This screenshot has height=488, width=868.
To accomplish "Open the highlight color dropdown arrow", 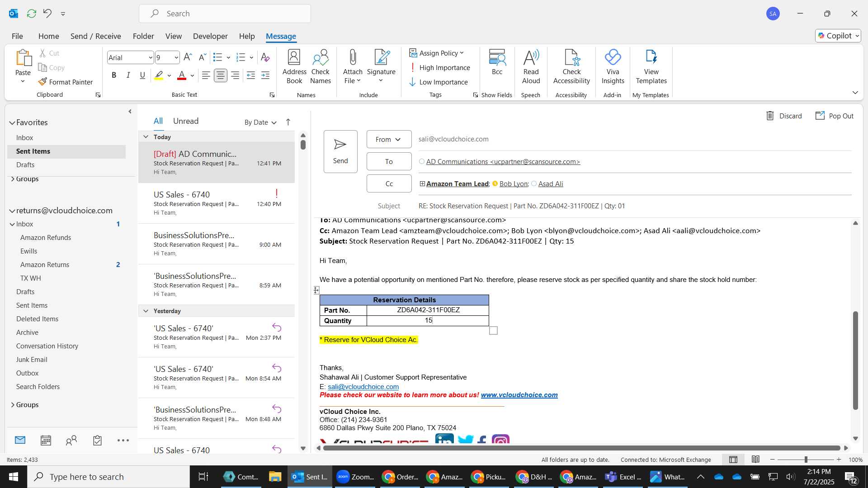I will coord(169,75).
